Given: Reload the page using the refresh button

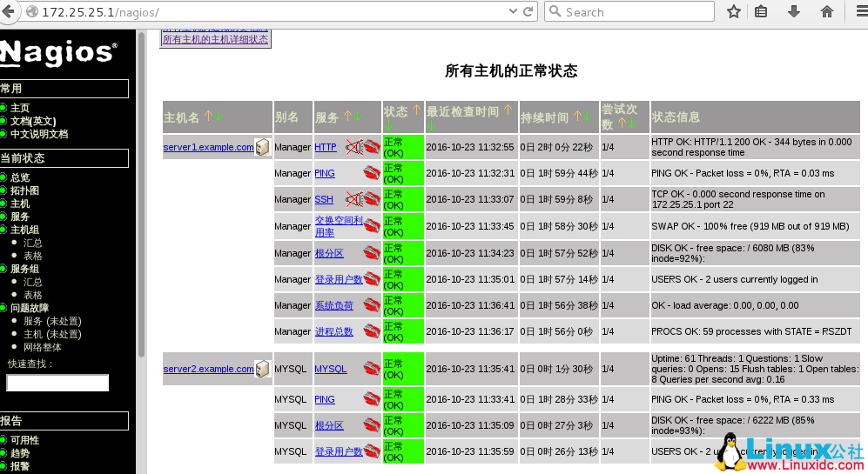Looking at the screenshot, I should coord(528,12).
